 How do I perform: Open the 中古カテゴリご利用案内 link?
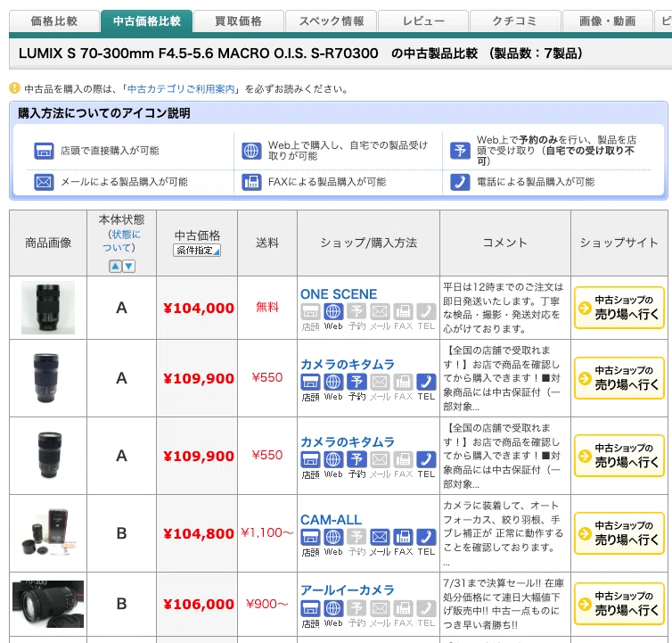[181, 89]
